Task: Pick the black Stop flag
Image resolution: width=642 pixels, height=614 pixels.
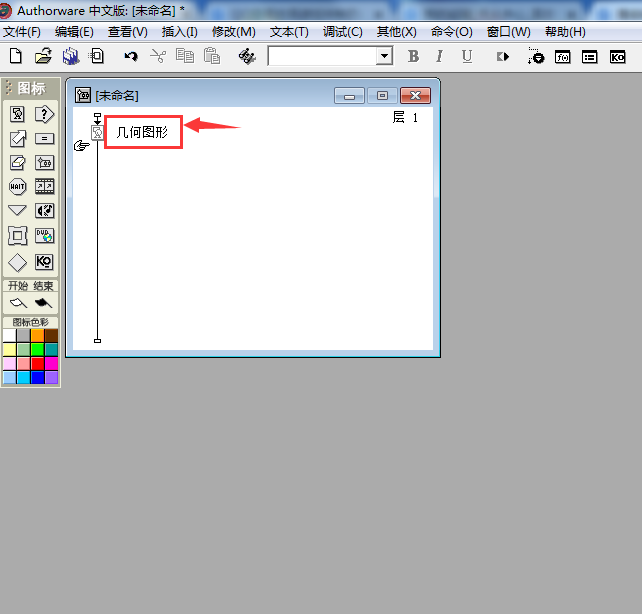Action: click(43, 303)
